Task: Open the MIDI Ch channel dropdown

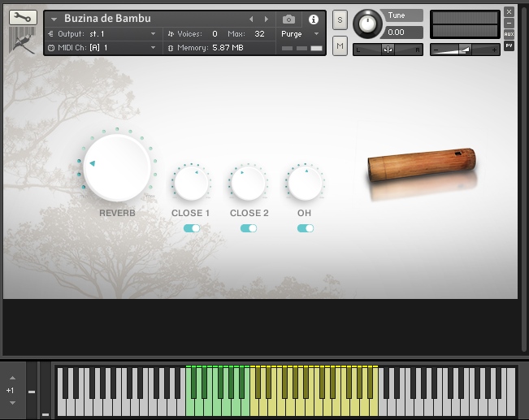Action: tap(153, 48)
